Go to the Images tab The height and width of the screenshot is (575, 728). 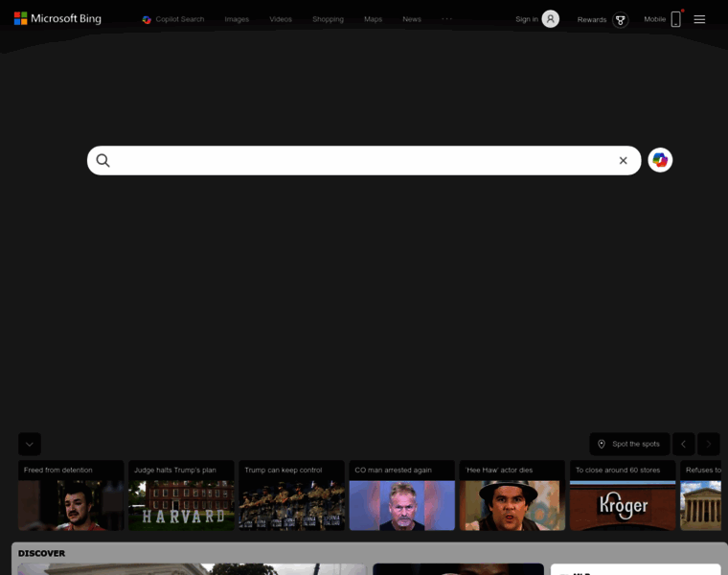(237, 19)
